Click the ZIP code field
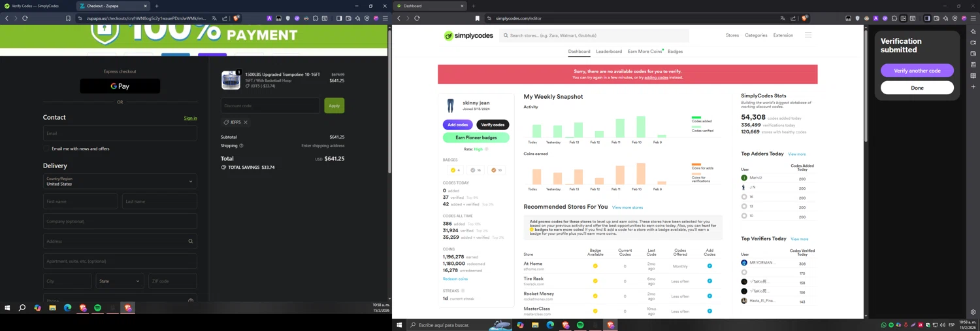Image resolution: width=980 pixels, height=331 pixels. click(172, 281)
